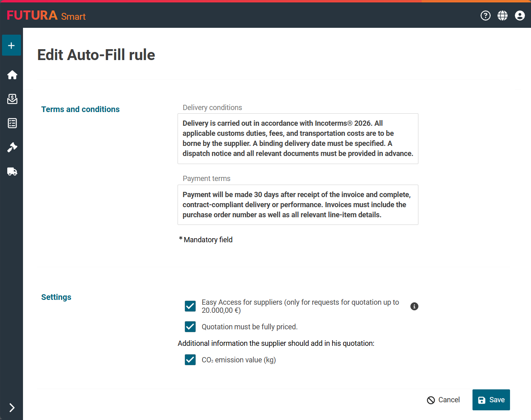Disable CO₂ emission value checkbox
Viewport: 531px width, 420px height.
190,360
